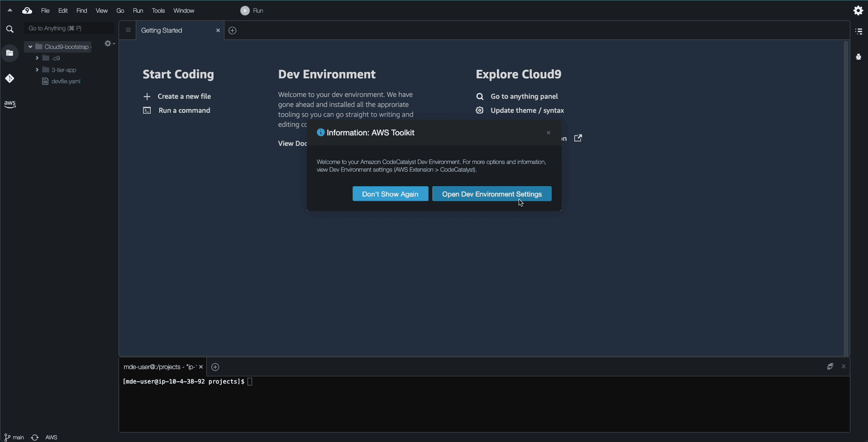Click Update theme / syntax link
Viewport: 868px width, 442px height.
pyautogui.click(x=527, y=110)
